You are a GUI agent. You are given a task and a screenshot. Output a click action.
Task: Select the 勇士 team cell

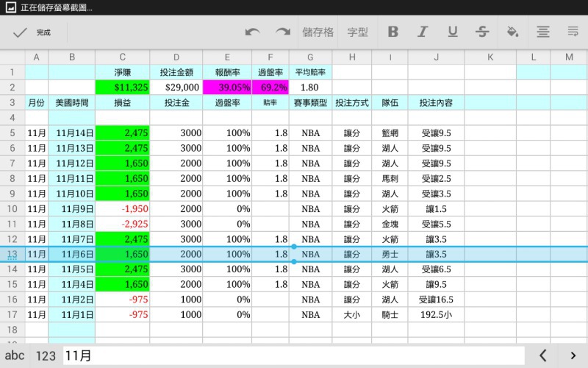390,254
